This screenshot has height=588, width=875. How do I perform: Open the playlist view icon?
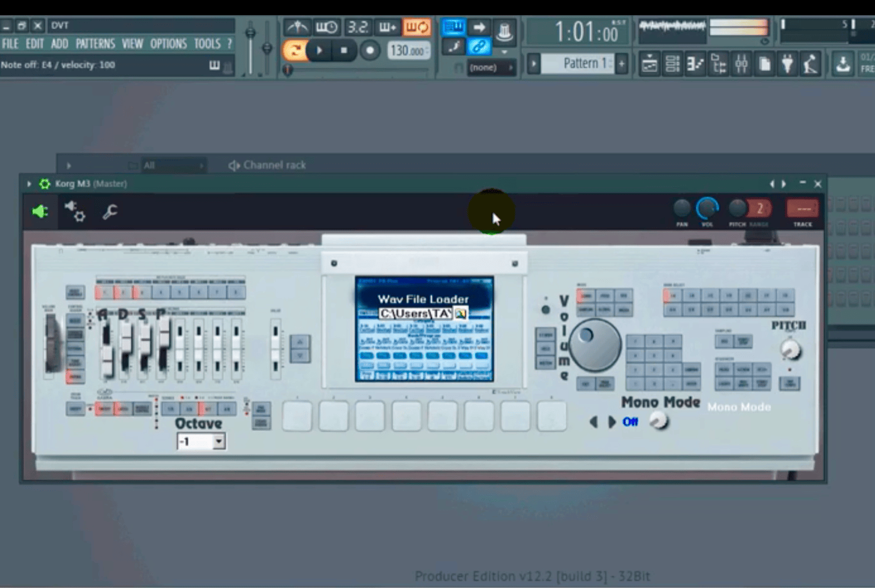pos(649,64)
